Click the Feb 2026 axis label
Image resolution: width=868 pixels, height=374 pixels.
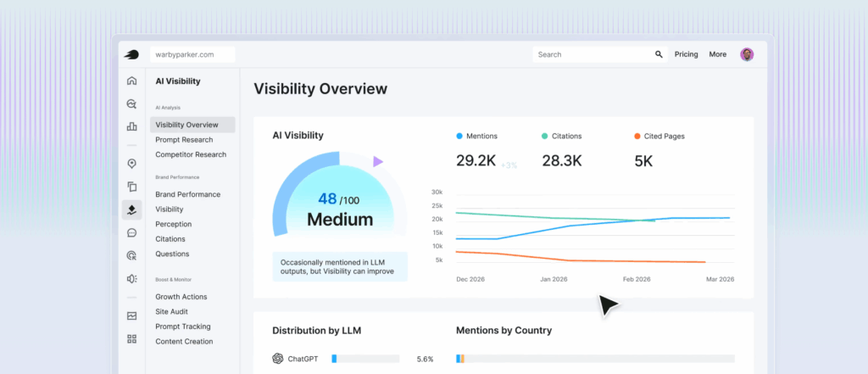(636, 279)
